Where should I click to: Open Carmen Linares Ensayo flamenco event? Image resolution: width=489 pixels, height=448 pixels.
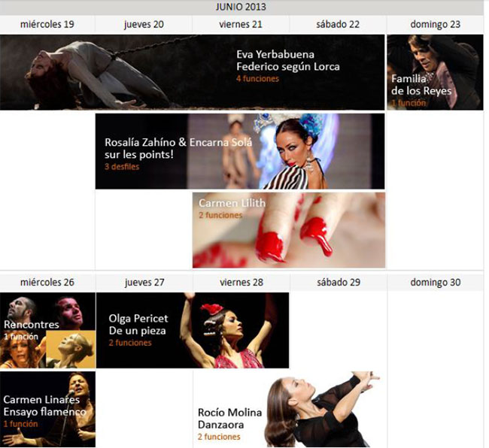point(44,406)
